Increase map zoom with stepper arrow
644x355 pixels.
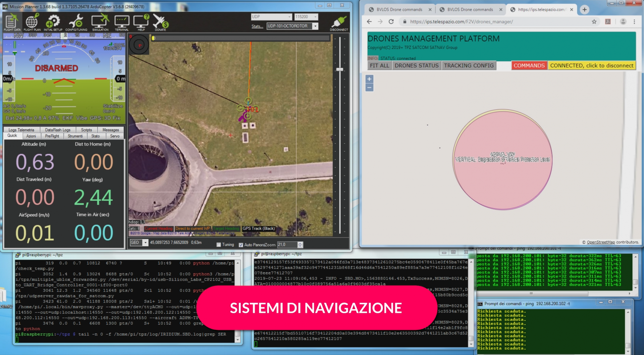pyautogui.click(x=301, y=243)
